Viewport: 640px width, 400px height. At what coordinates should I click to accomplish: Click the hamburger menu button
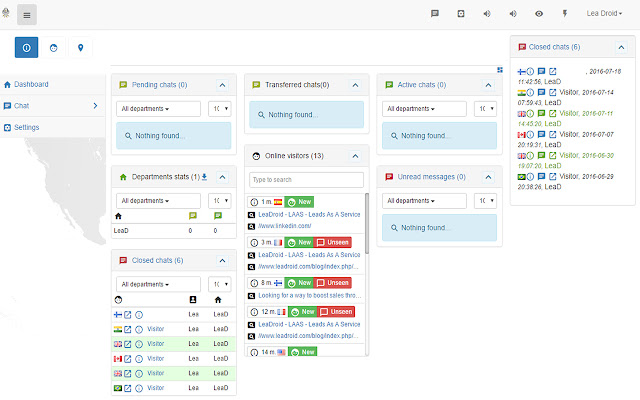pos(27,14)
